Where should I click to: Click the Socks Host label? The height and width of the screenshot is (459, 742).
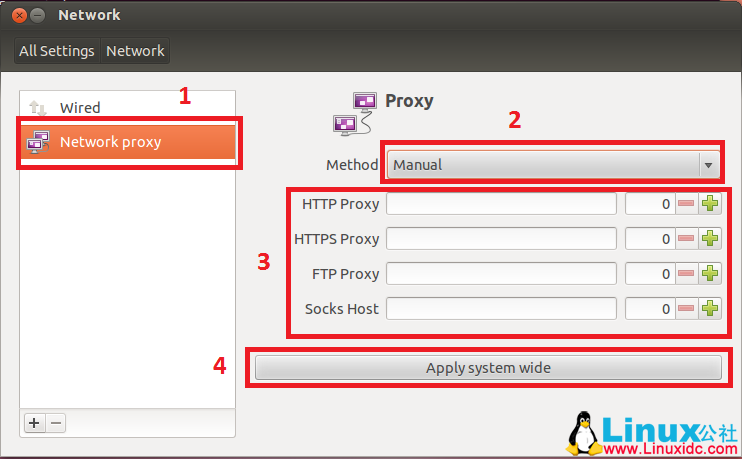point(342,309)
